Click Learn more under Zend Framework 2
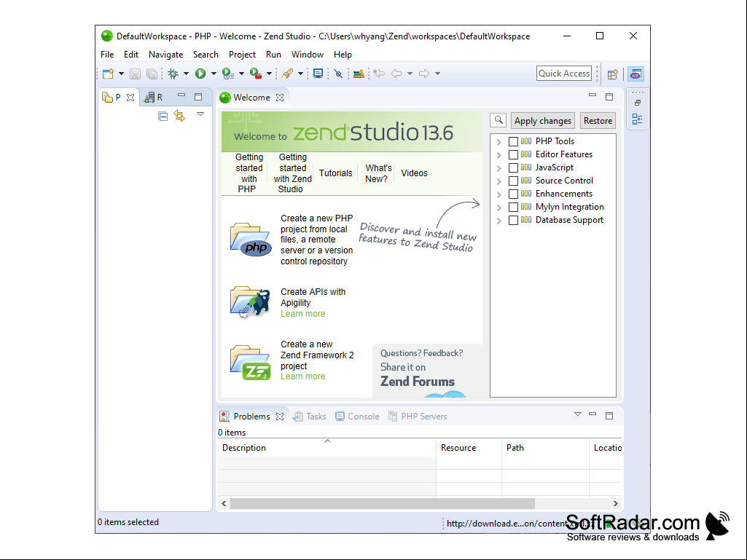The image size is (747, 560). pos(303,376)
